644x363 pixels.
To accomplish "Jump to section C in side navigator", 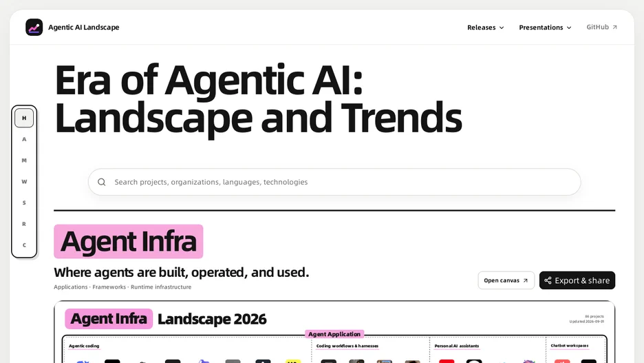I will (x=24, y=245).
